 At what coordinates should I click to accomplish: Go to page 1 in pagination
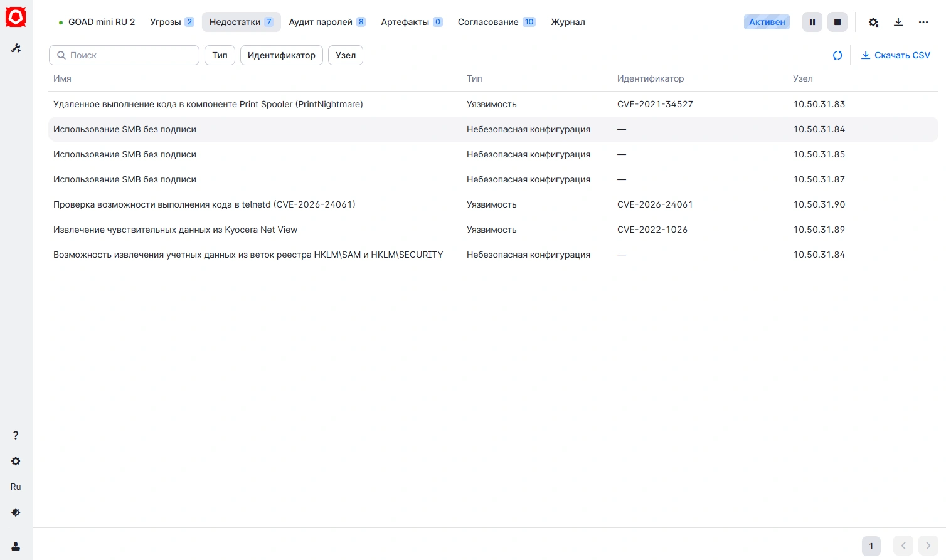point(871,546)
